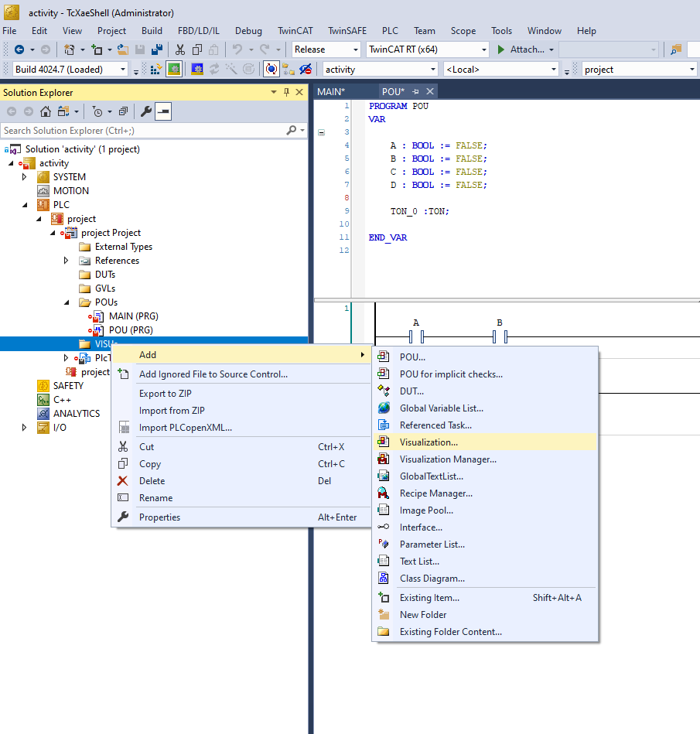Click the Cut scissors toolbar icon
The height and width of the screenshot is (734, 700).
[x=179, y=50]
